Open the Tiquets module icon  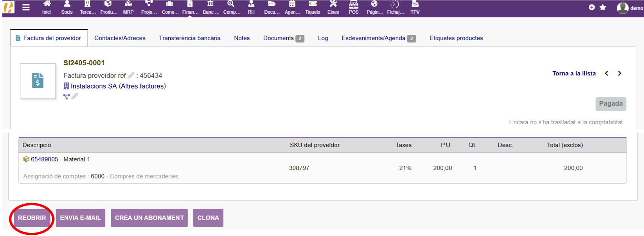[313, 7]
